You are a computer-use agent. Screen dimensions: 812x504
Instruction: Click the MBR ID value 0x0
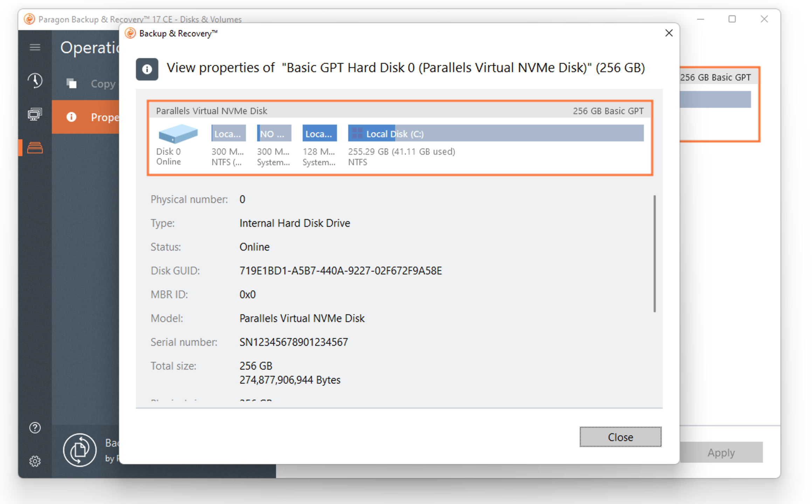coord(247,295)
